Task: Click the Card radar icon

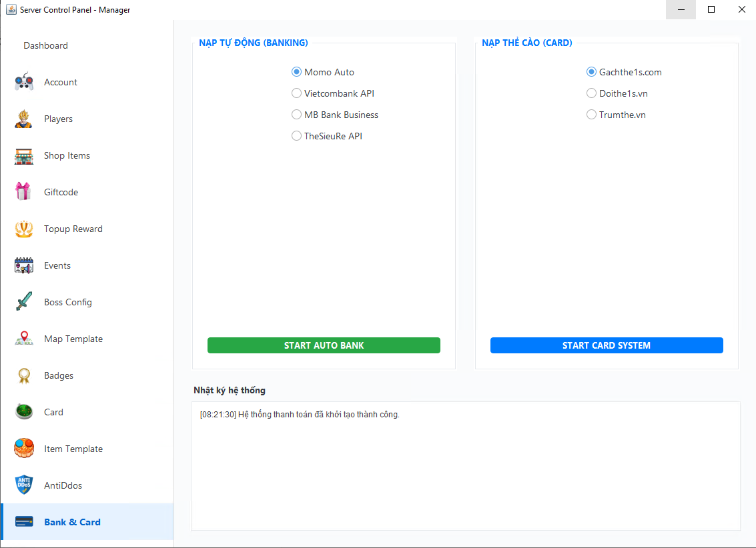Action: click(x=23, y=412)
